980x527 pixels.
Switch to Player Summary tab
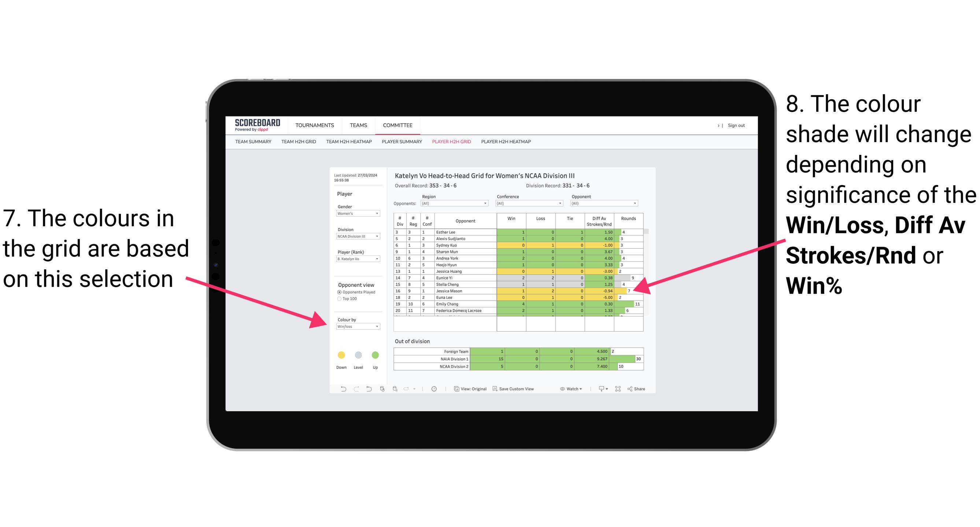click(x=400, y=144)
